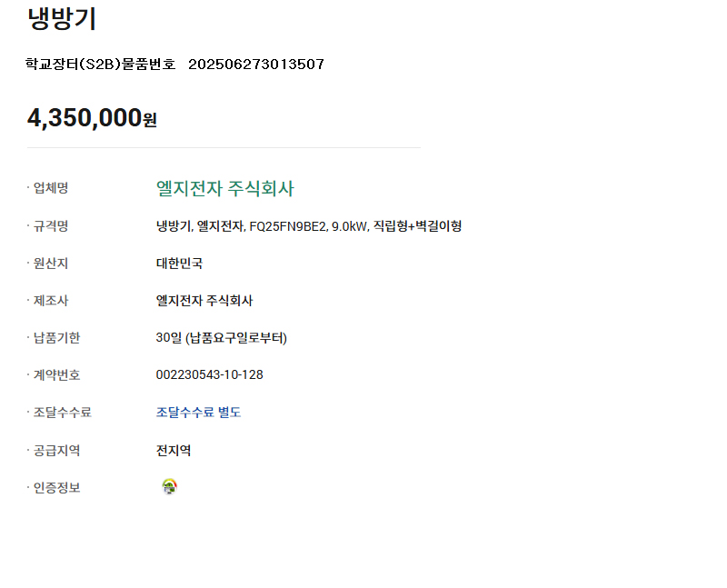
Task: Click the manufacturer value 엘지전자 주식회사 in black
Action: point(204,301)
